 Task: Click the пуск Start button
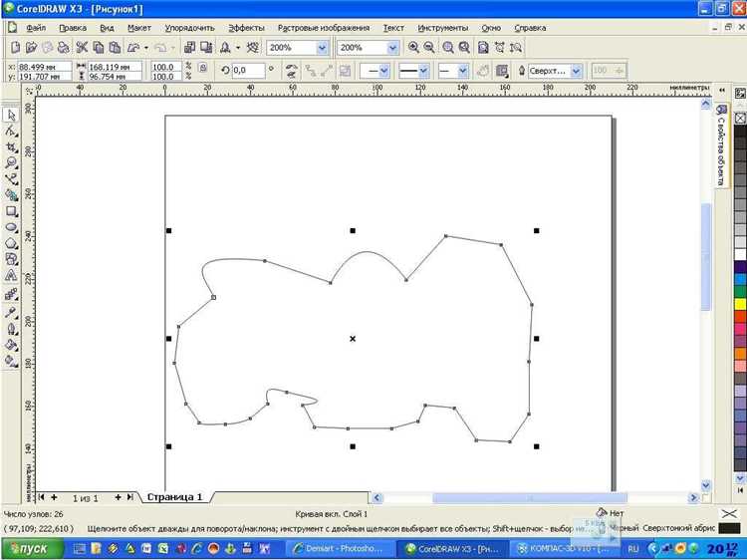[x=33, y=549]
